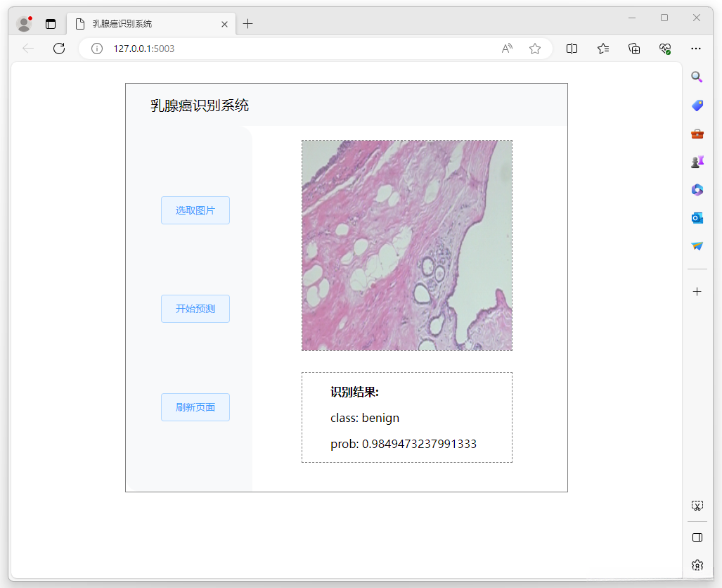The height and width of the screenshot is (588, 722).
Task: Click the tissue sample image preview
Action: 406,245
